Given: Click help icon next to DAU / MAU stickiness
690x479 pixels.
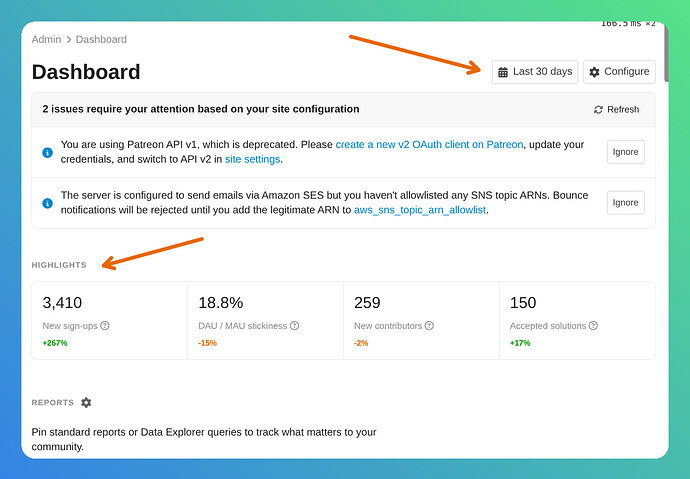Looking at the screenshot, I should (x=294, y=326).
